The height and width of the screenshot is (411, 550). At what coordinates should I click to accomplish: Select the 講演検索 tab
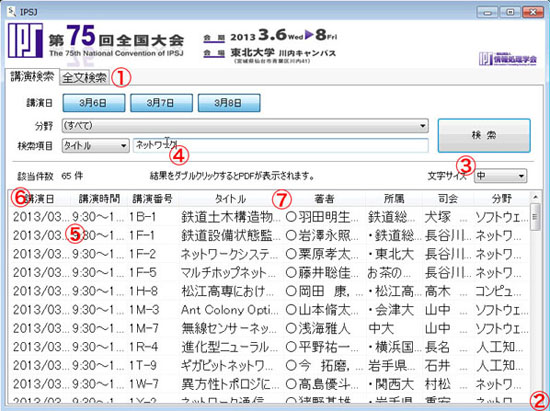pos(32,76)
